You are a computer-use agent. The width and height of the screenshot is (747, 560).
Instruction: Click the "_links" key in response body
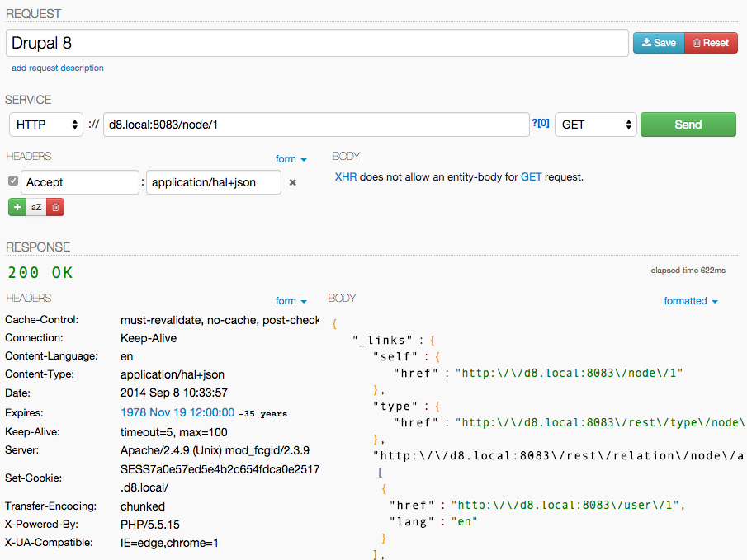pyautogui.click(x=382, y=340)
